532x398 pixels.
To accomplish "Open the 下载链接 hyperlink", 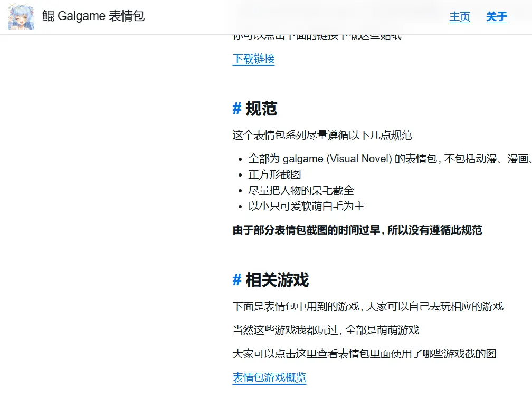I will 253,59.
